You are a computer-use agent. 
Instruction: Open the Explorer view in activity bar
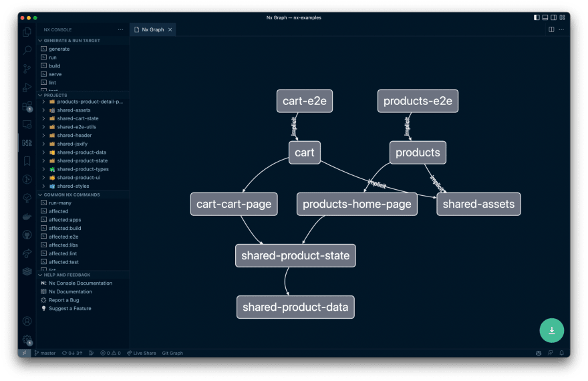pyautogui.click(x=27, y=32)
